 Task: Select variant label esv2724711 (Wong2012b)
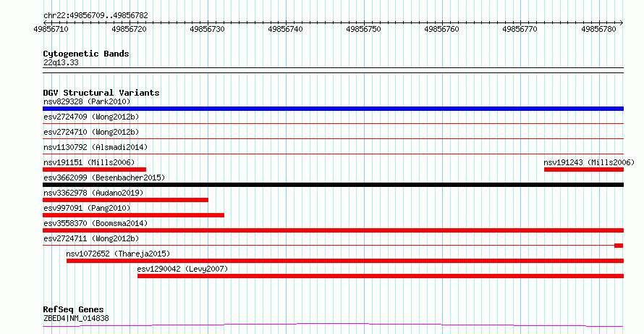click(x=91, y=238)
